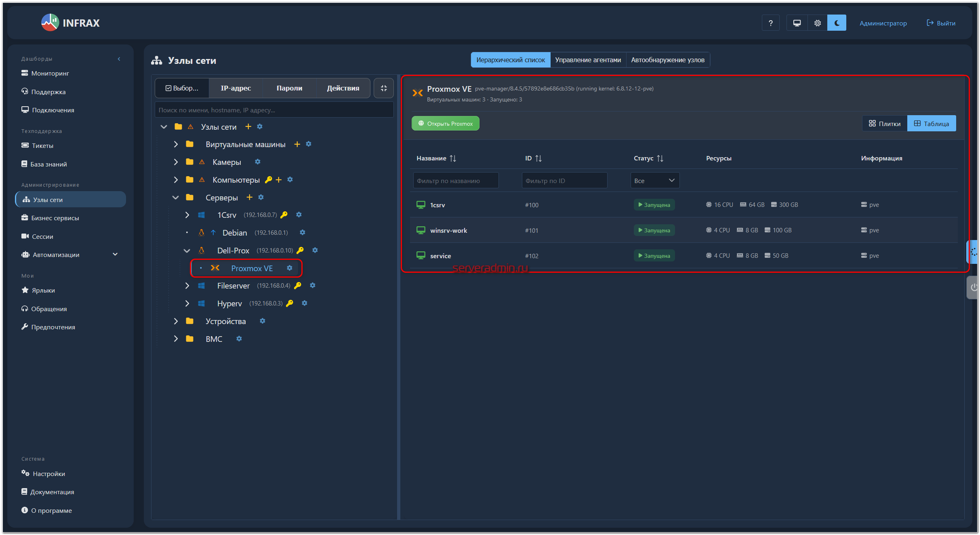
Task: Expand the Виртуальные машины folder
Action: tap(176, 144)
